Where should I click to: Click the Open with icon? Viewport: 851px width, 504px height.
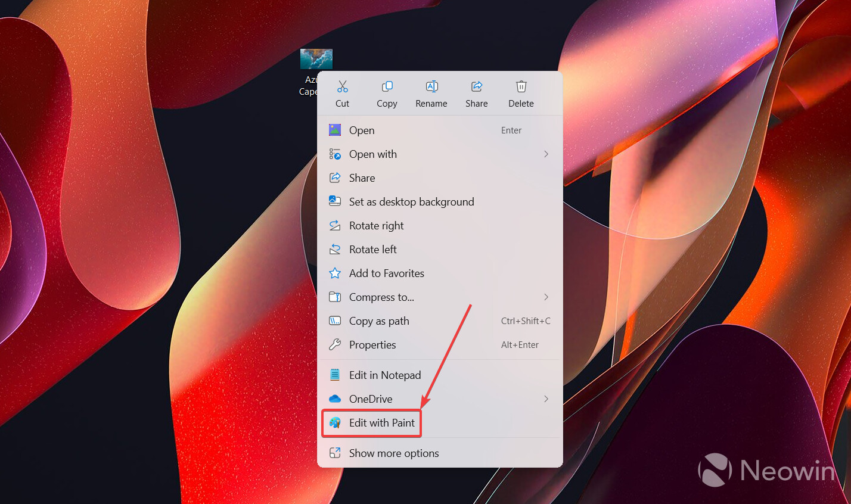(x=335, y=154)
